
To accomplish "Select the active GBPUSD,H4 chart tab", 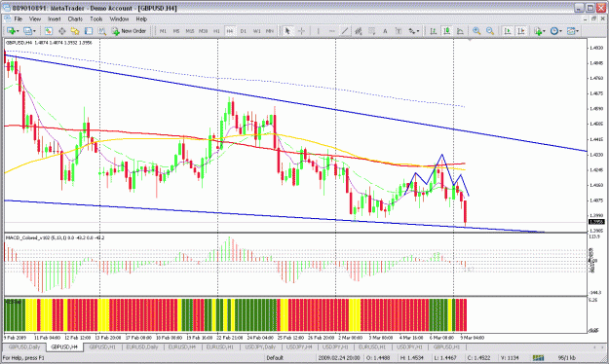I will point(64,346).
